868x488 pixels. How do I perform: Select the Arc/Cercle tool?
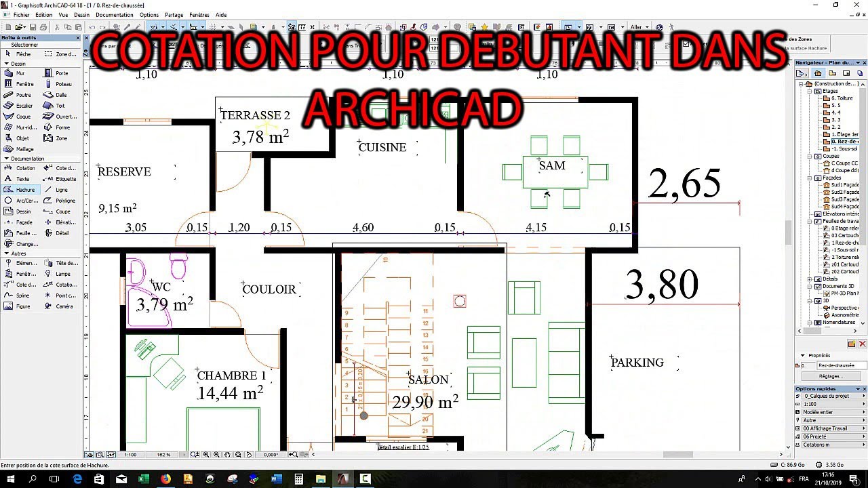pyautogui.click(x=22, y=201)
